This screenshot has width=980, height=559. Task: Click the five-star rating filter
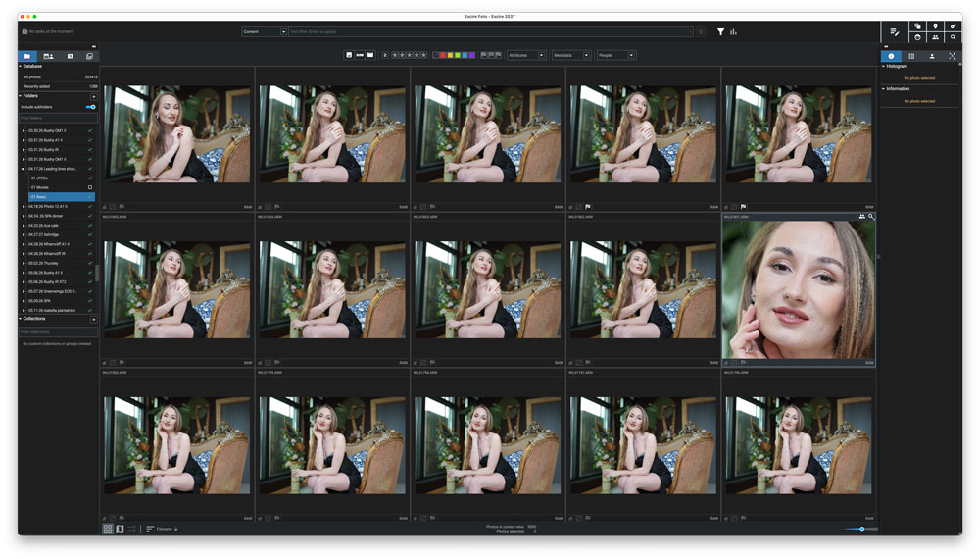[423, 55]
